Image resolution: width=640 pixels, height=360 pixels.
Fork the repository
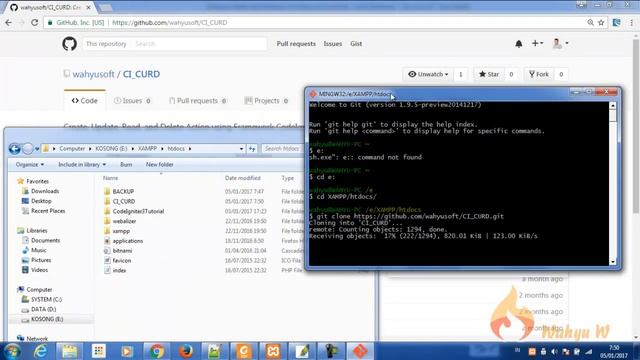coord(539,74)
